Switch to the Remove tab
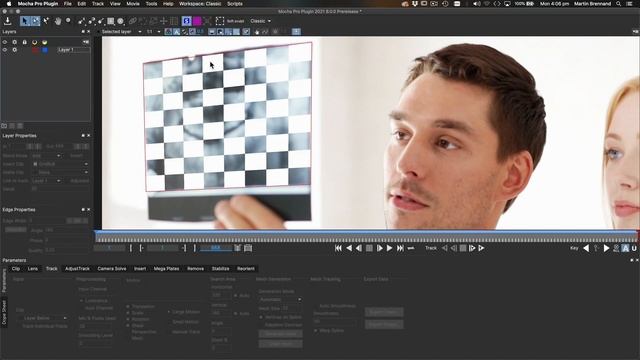This screenshot has height=360, width=640. tap(196, 269)
